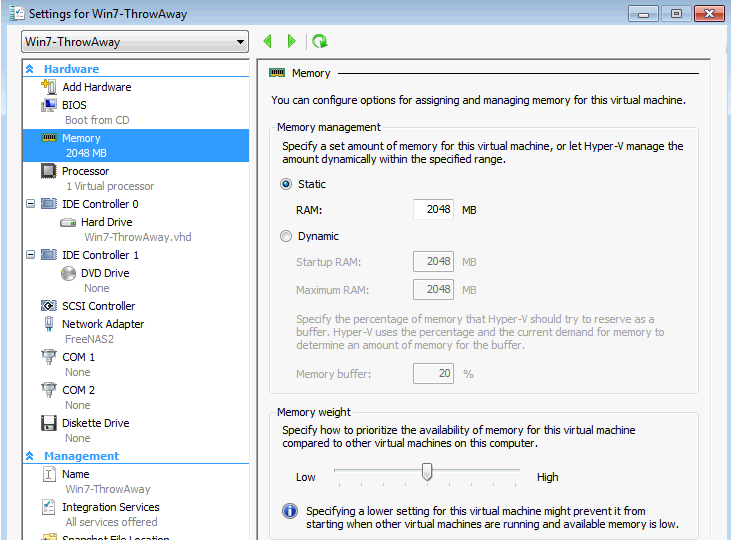This screenshot has width=731, height=540.
Task: Select COM 1 in the hardware list
Action: coord(78,357)
